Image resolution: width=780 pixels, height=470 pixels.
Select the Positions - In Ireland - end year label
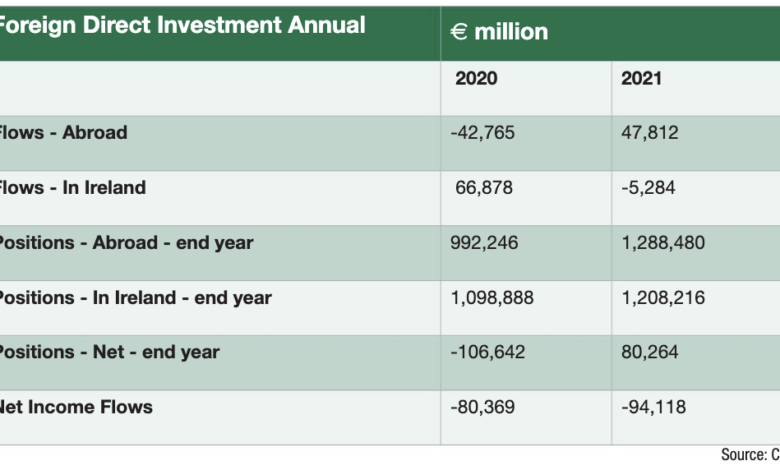coord(134,297)
